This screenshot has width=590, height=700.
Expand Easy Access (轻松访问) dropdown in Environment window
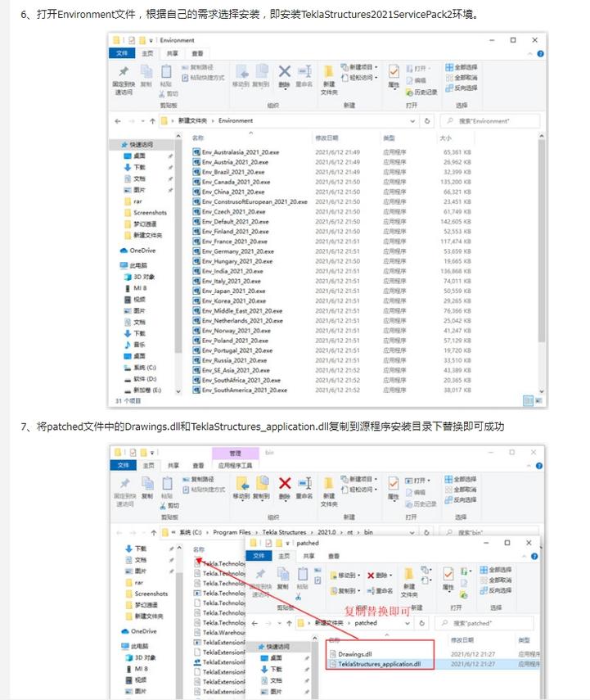tap(360, 78)
